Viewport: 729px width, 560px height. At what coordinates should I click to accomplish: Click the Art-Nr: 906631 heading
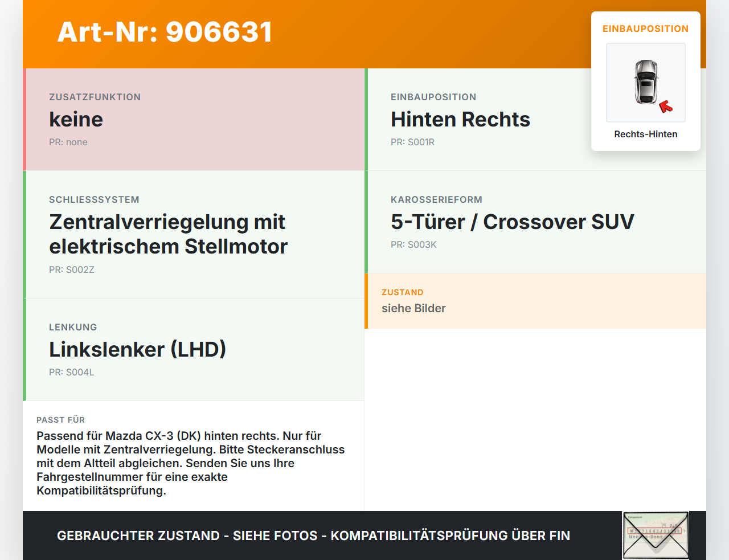(165, 32)
